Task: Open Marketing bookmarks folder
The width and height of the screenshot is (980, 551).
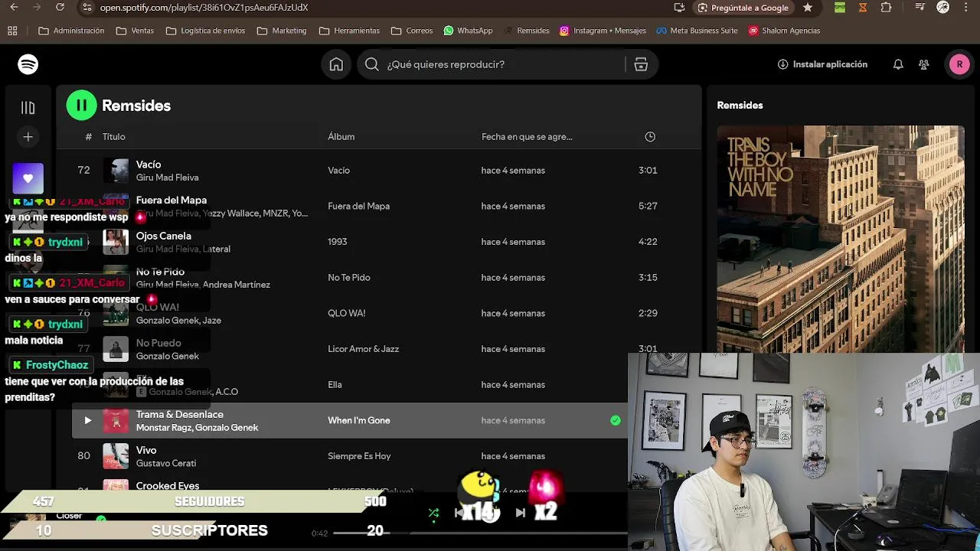Action: coord(282,31)
